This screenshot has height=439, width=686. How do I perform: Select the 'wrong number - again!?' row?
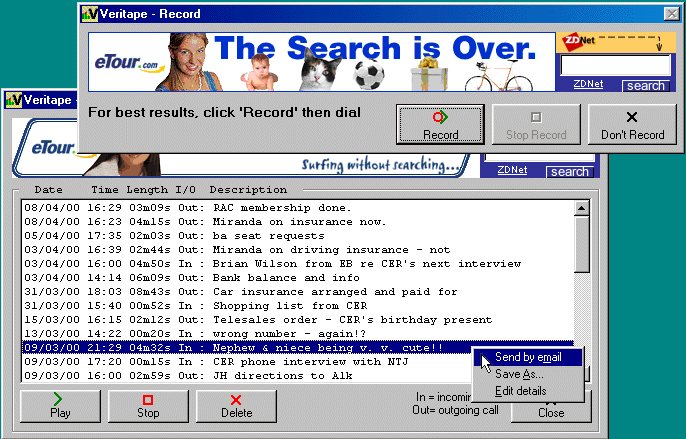[298, 334]
